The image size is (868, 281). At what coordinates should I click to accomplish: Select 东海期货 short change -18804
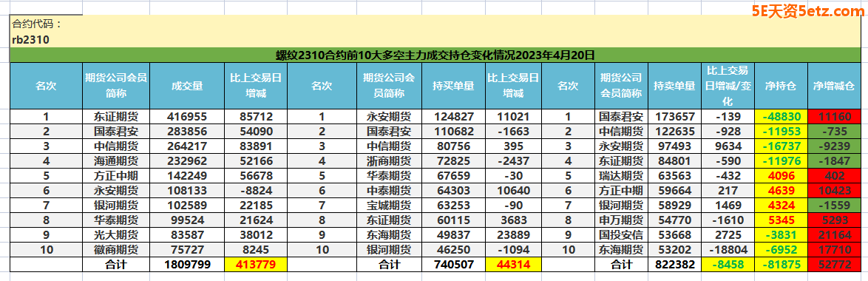tap(728, 249)
